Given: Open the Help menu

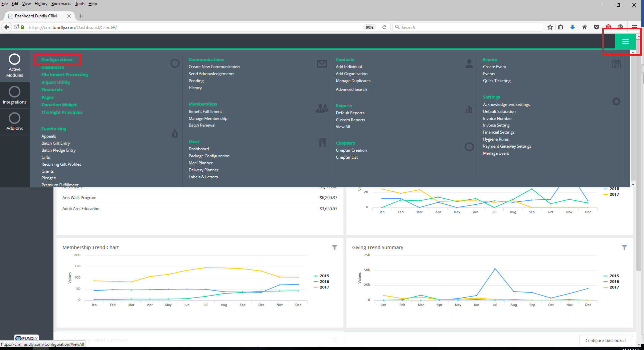Looking at the screenshot, I should (93, 4).
